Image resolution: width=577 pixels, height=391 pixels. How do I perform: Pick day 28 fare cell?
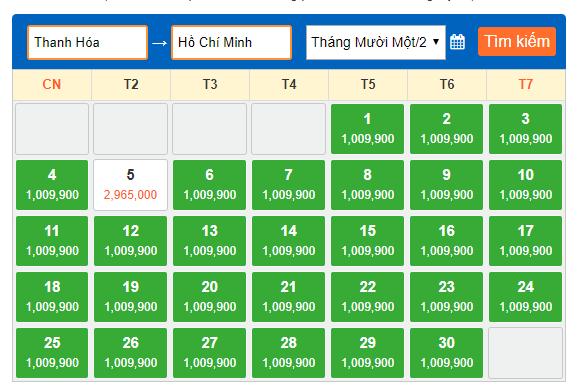coord(288,353)
